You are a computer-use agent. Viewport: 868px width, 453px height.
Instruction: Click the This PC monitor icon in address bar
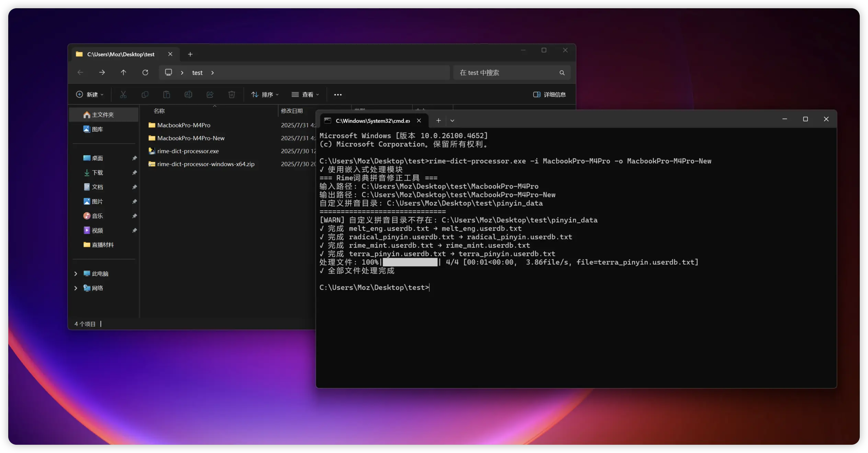[x=168, y=73]
